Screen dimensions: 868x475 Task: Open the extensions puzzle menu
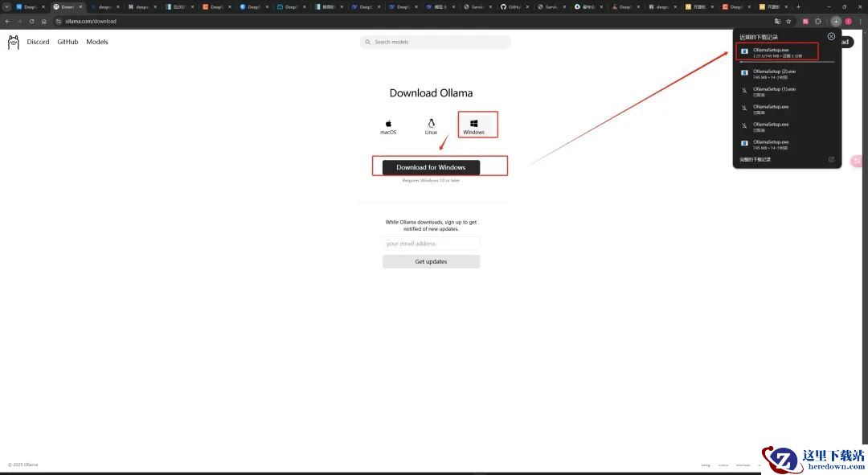point(818,21)
